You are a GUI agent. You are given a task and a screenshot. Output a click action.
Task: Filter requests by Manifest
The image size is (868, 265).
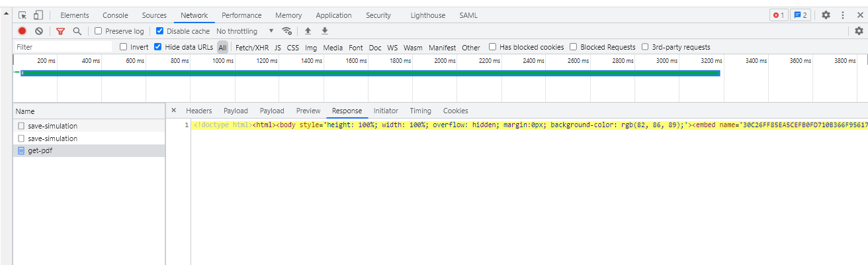[442, 47]
